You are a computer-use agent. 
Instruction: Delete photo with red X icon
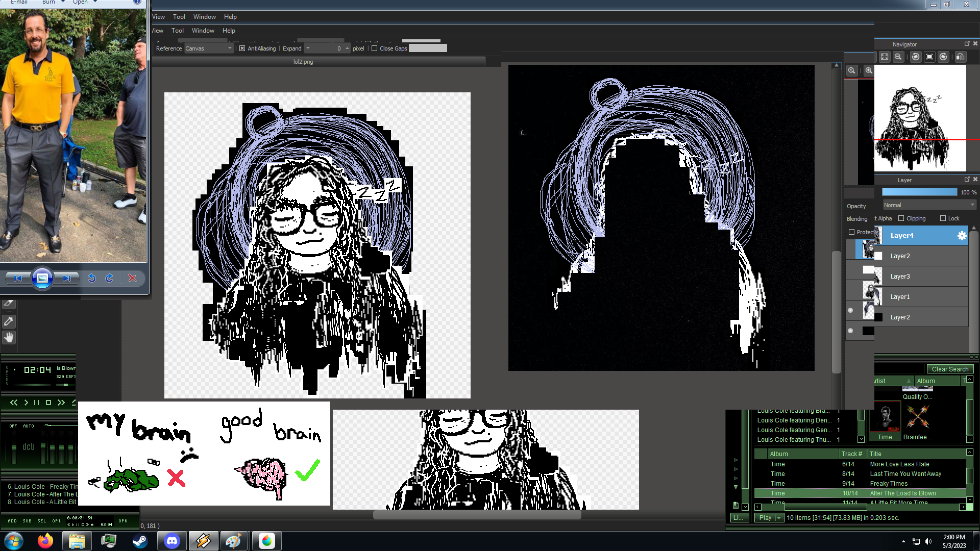[132, 278]
